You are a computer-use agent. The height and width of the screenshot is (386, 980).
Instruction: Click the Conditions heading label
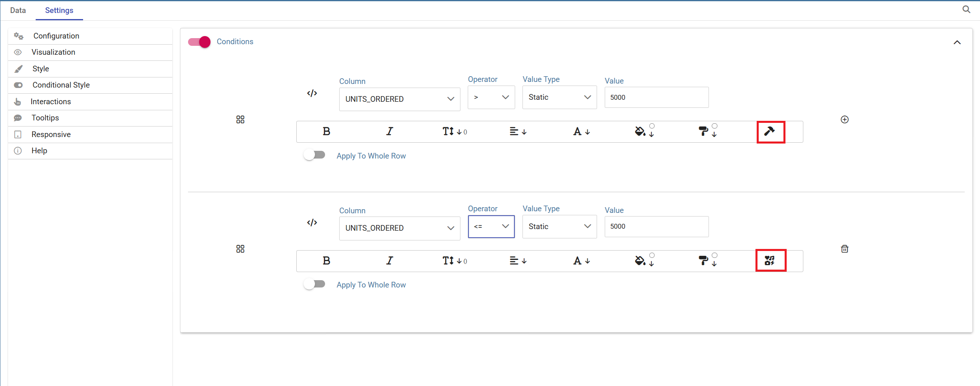click(x=235, y=42)
